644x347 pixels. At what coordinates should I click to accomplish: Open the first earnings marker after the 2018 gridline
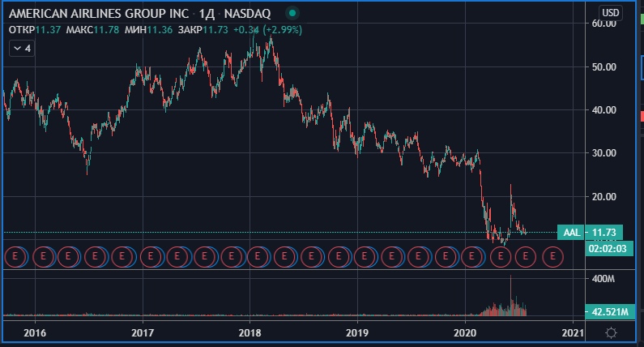click(258, 256)
